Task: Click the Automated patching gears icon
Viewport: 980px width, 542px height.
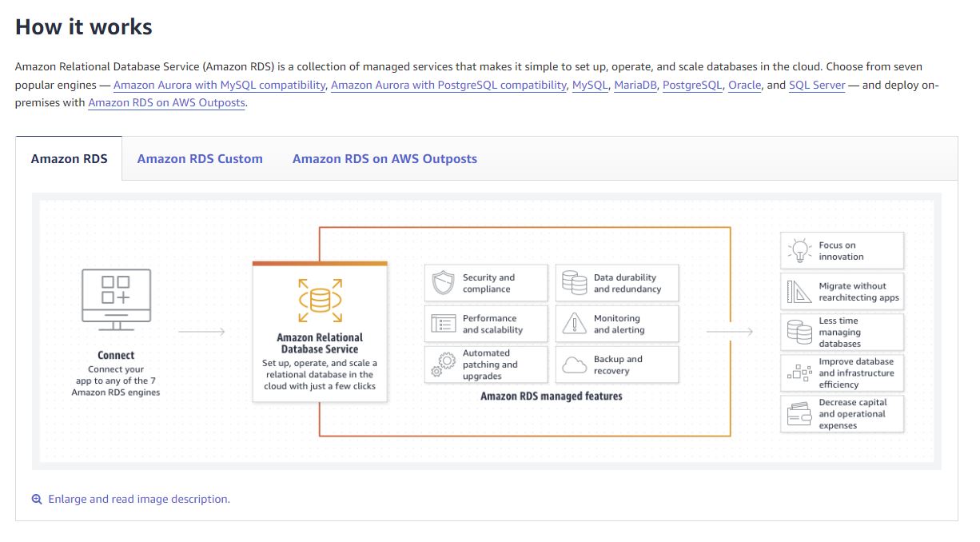Action: click(x=443, y=365)
